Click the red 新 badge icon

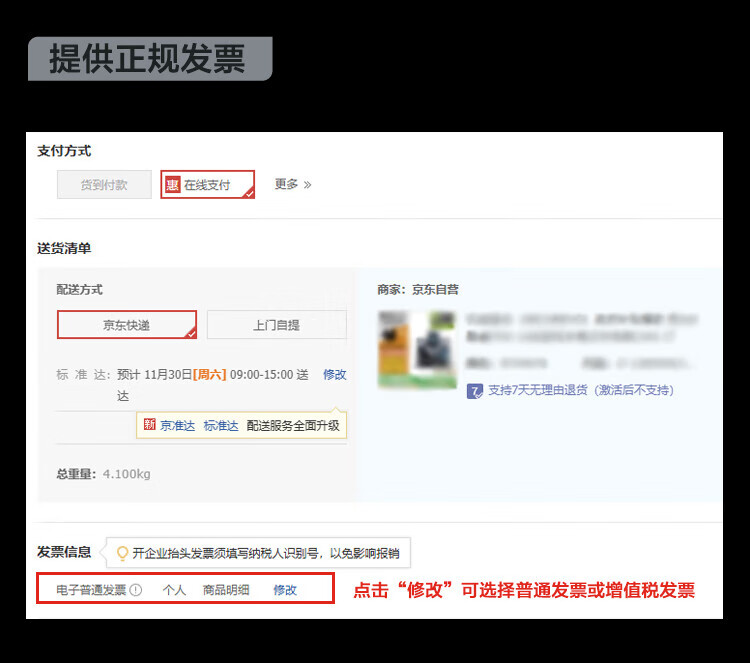149,424
